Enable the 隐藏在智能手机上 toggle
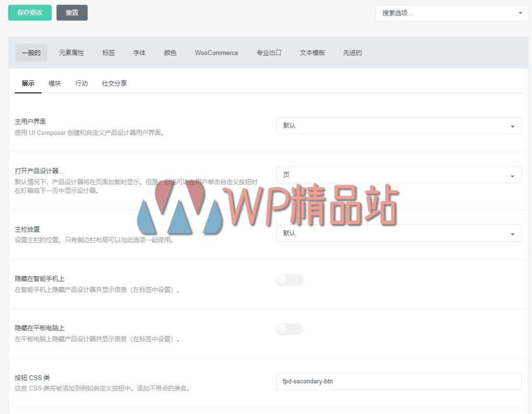The height and width of the screenshot is (414, 532). point(289,280)
